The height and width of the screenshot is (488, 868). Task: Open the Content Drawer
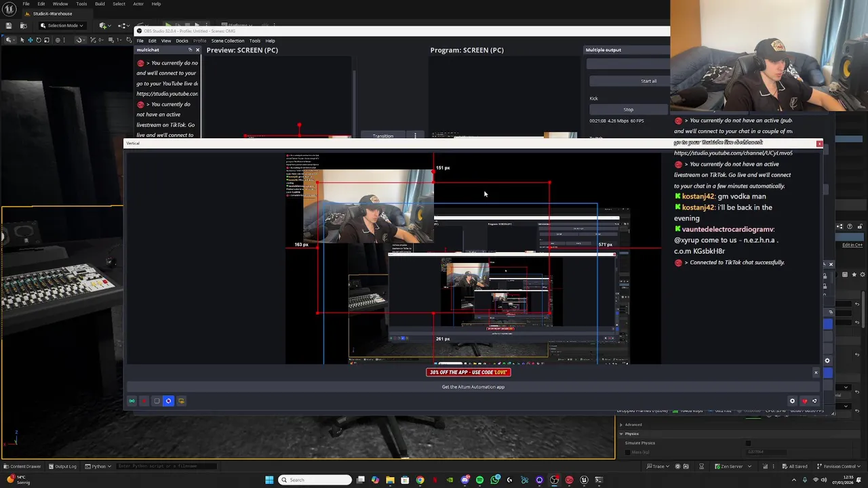click(x=22, y=466)
